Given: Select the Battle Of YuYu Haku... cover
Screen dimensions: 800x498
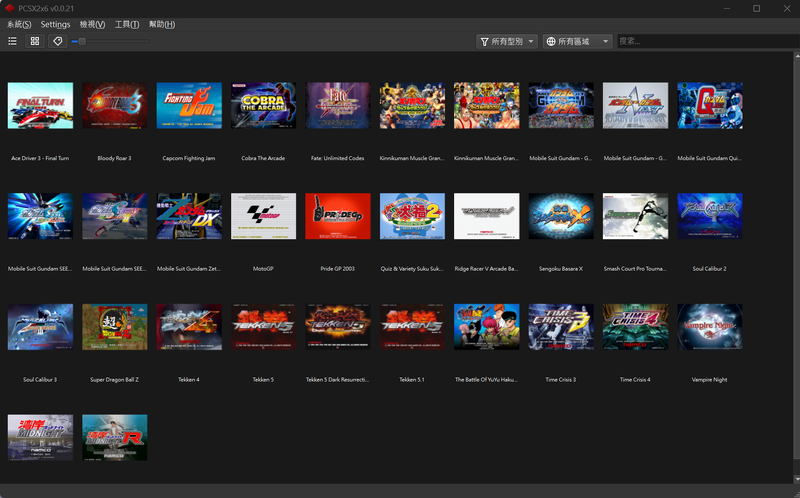Looking at the screenshot, I should (x=487, y=327).
